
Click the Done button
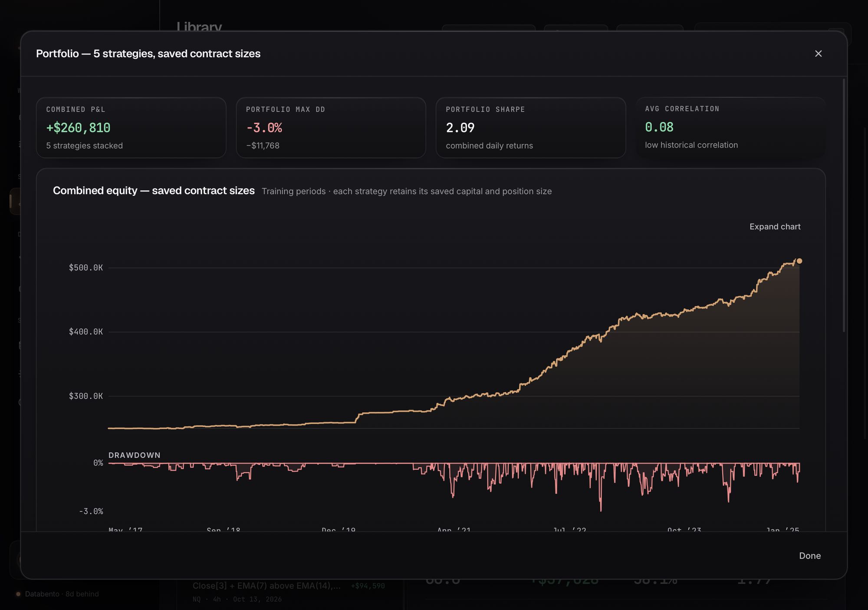tap(810, 556)
